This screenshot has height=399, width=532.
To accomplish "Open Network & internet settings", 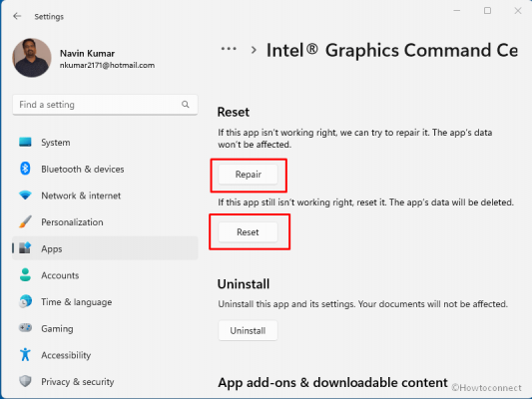I will pyautogui.click(x=81, y=196).
